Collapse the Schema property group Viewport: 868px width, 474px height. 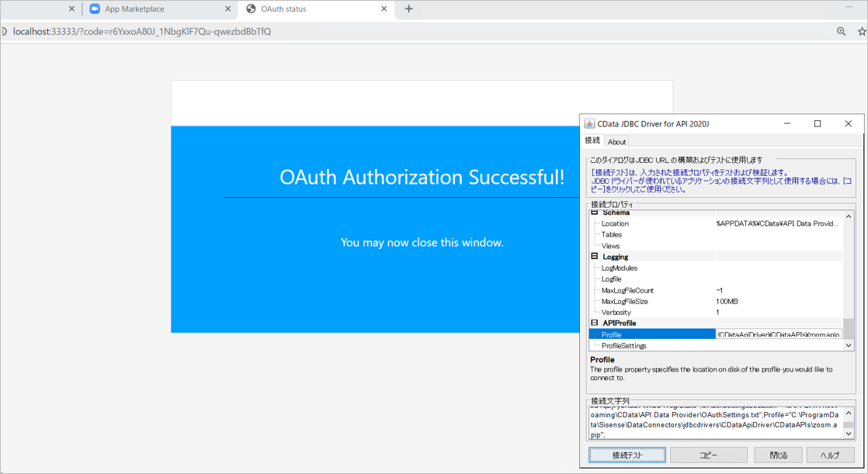coord(595,213)
